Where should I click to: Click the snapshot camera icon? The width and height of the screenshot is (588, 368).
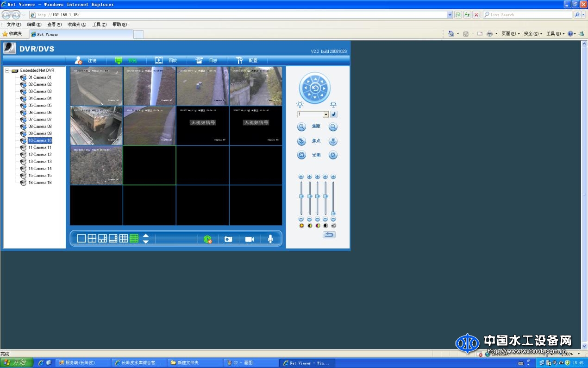pos(228,239)
